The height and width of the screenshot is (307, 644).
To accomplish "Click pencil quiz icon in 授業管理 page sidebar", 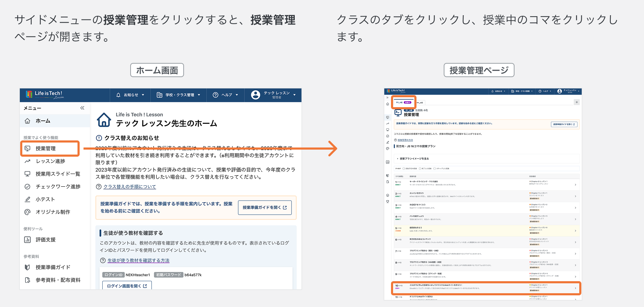I will 387,142.
